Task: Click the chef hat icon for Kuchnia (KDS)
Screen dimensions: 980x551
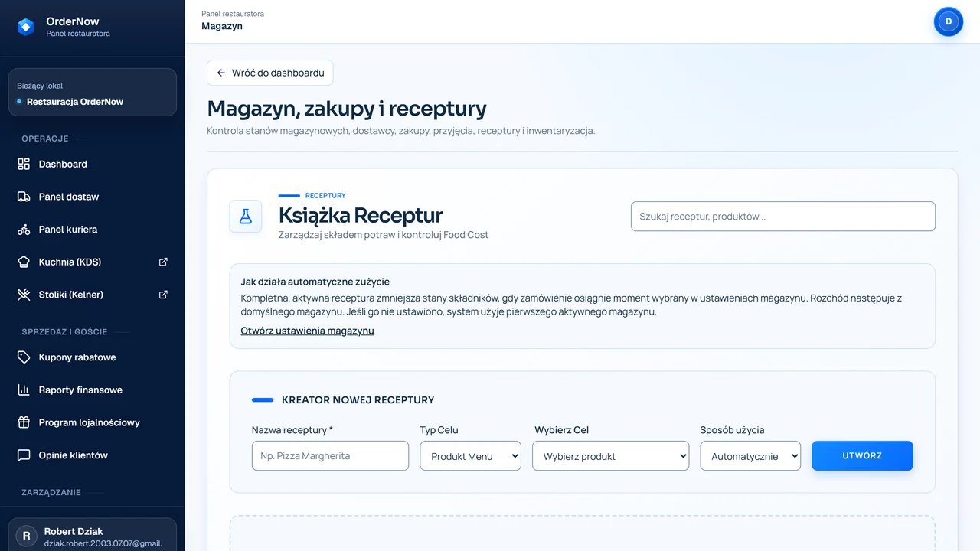Action: point(24,262)
